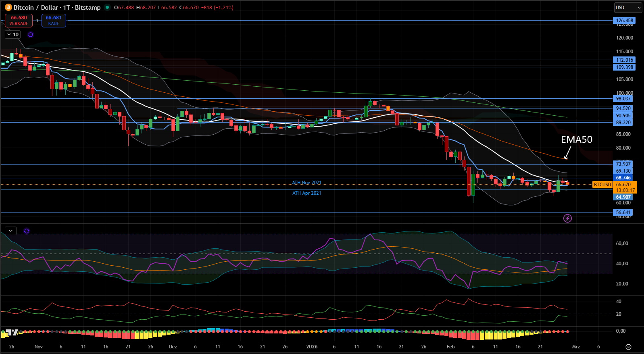Click the change value −818 (−1,21%)
The height and width of the screenshot is (354, 644).
tap(217, 8)
